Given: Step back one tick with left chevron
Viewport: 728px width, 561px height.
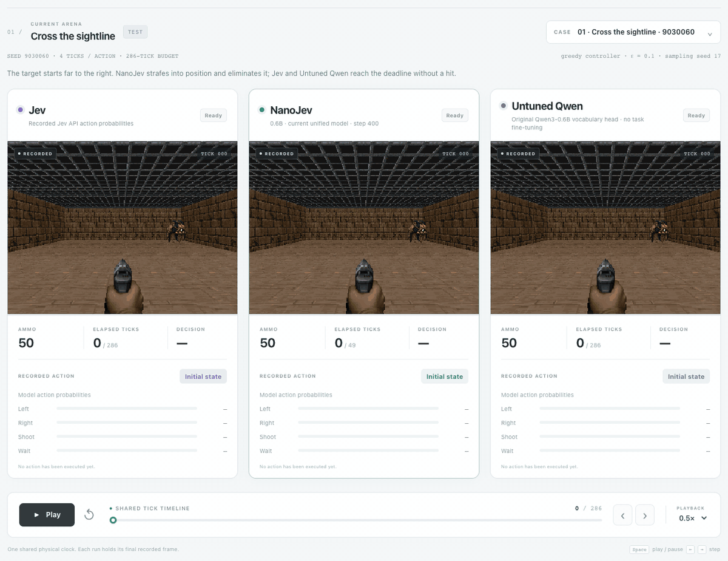Looking at the screenshot, I should (x=623, y=515).
